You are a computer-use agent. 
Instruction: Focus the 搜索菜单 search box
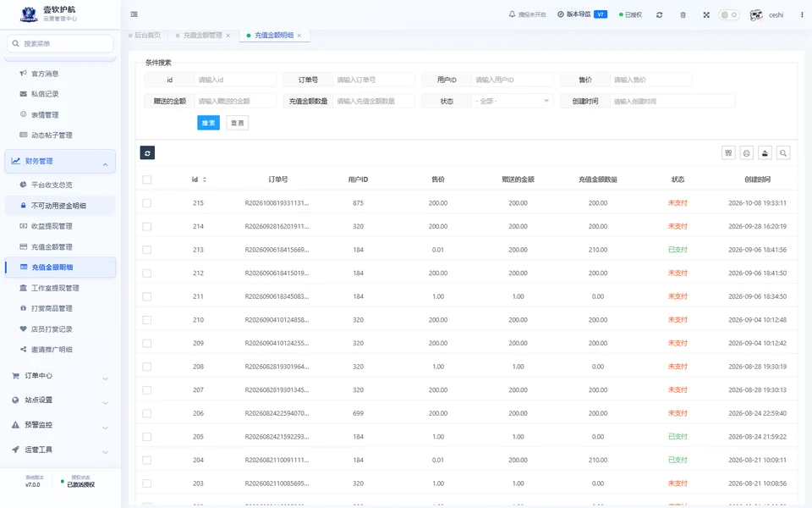point(60,43)
